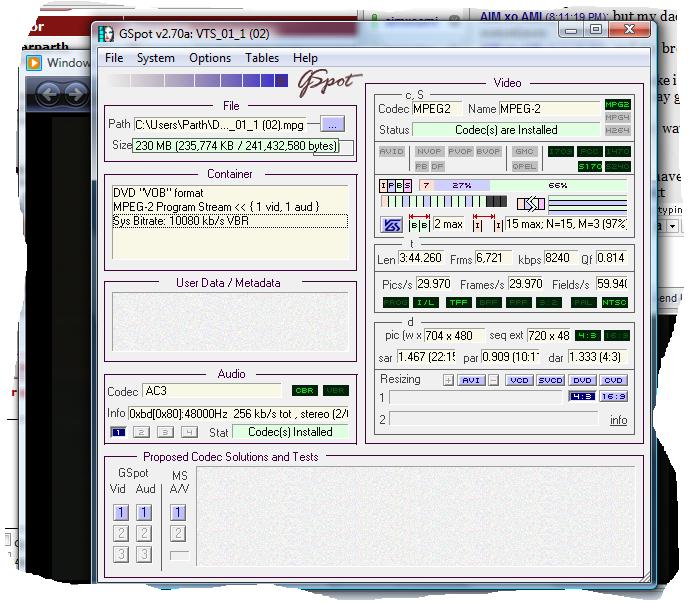Click the VBR audio indicator
Screen dimensions: 688x603
pyautogui.click(x=336, y=391)
